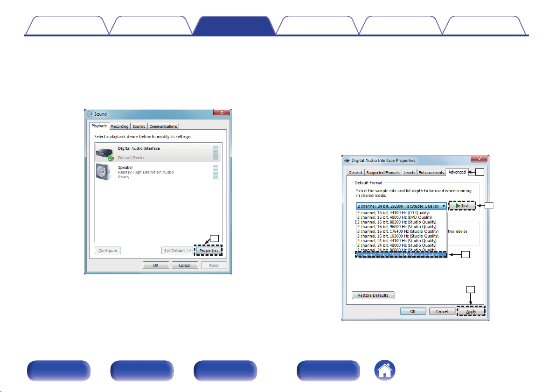Switch to the Recording tab
The height and width of the screenshot is (392, 556).
point(119,126)
